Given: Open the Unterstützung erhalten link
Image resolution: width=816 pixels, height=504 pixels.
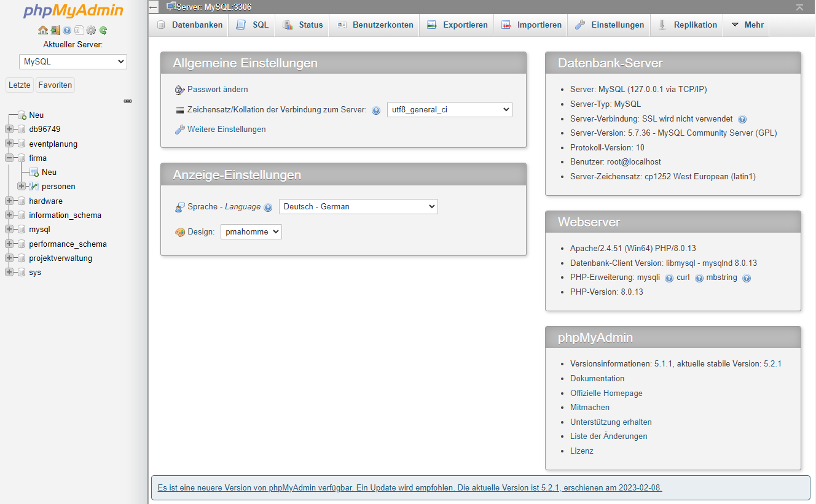Looking at the screenshot, I should (x=611, y=422).
